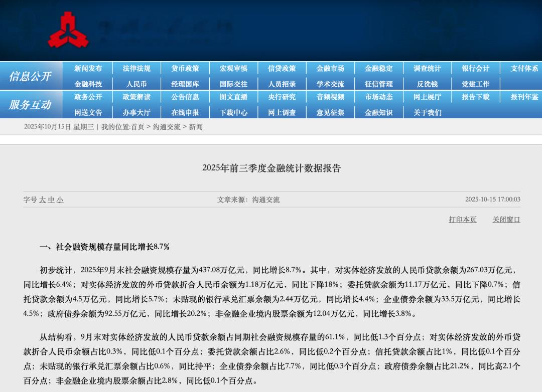Open the 货币政策 navigation item

coord(185,69)
